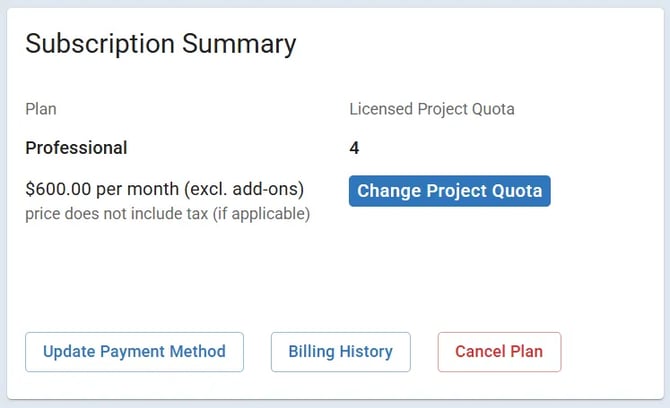Click the word 'Licensed' in quota label

point(379,109)
